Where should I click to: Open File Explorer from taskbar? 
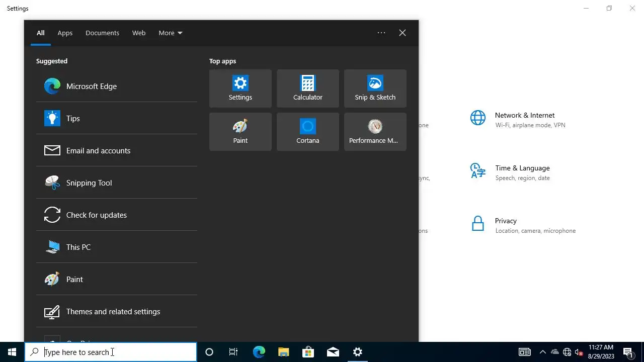click(x=283, y=352)
